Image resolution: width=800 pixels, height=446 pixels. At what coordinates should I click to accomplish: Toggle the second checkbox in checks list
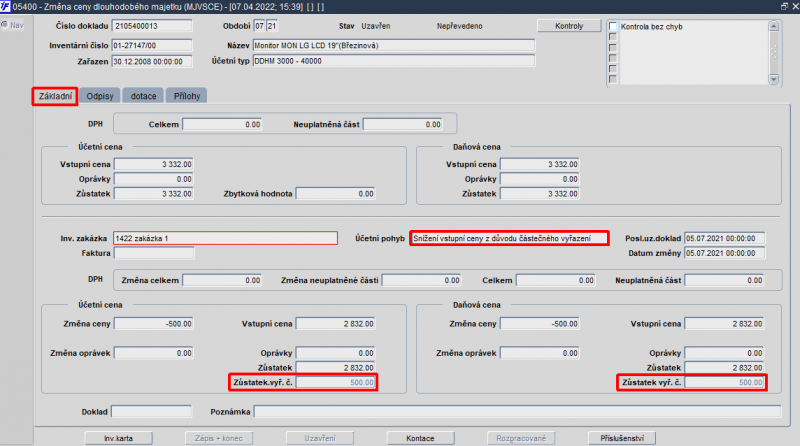click(613, 37)
